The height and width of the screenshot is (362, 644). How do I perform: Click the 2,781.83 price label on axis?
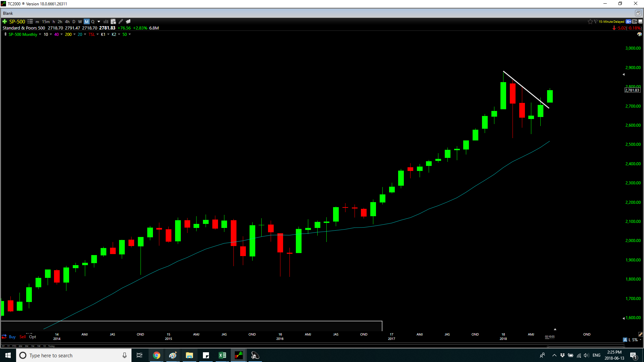(632, 90)
